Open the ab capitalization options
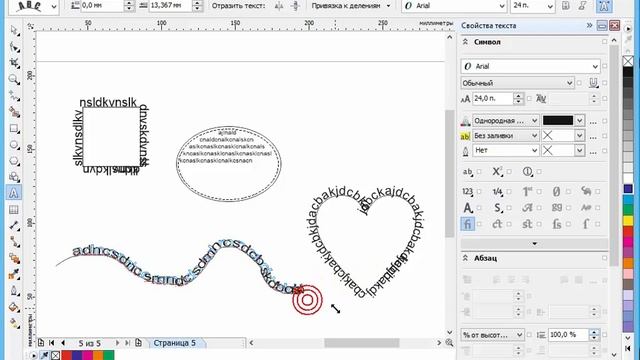The width and height of the screenshot is (640, 360). click(x=468, y=172)
